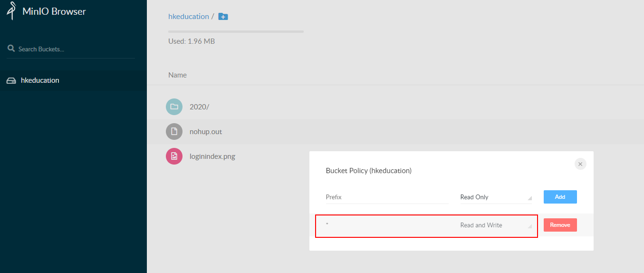
Task: Focus the Prefix input field
Action: (x=387, y=197)
